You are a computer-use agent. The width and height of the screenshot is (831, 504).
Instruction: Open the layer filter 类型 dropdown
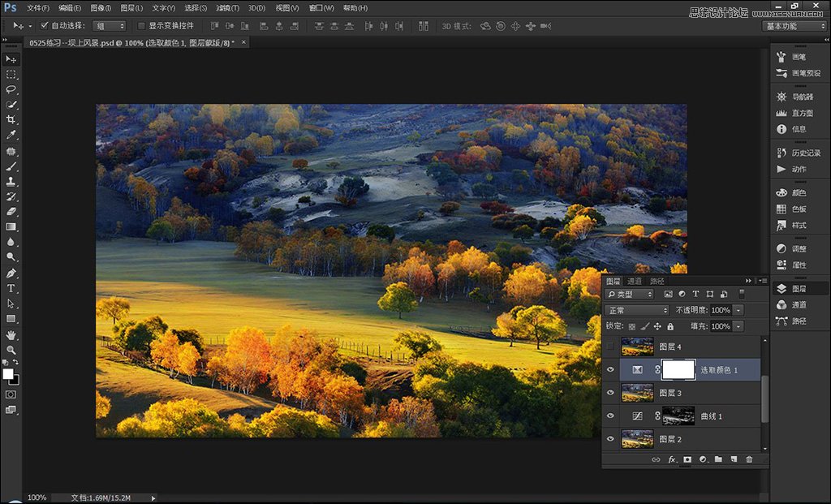click(x=629, y=293)
